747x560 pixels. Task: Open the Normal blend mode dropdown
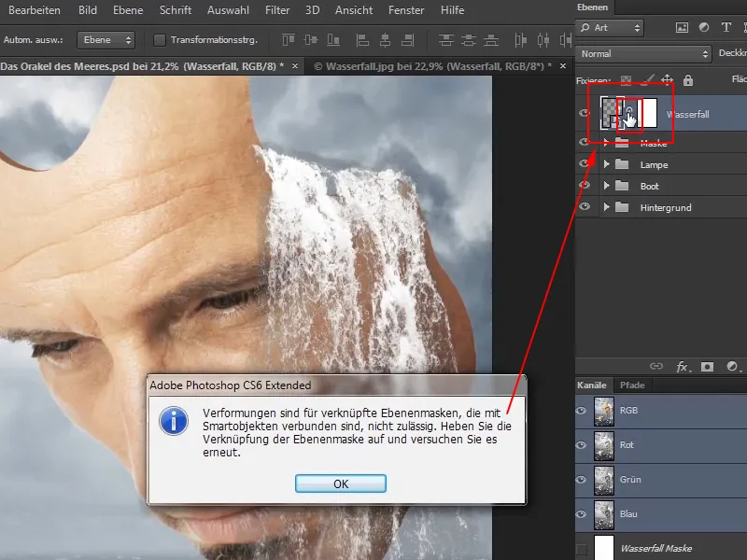[x=643, y=54]
